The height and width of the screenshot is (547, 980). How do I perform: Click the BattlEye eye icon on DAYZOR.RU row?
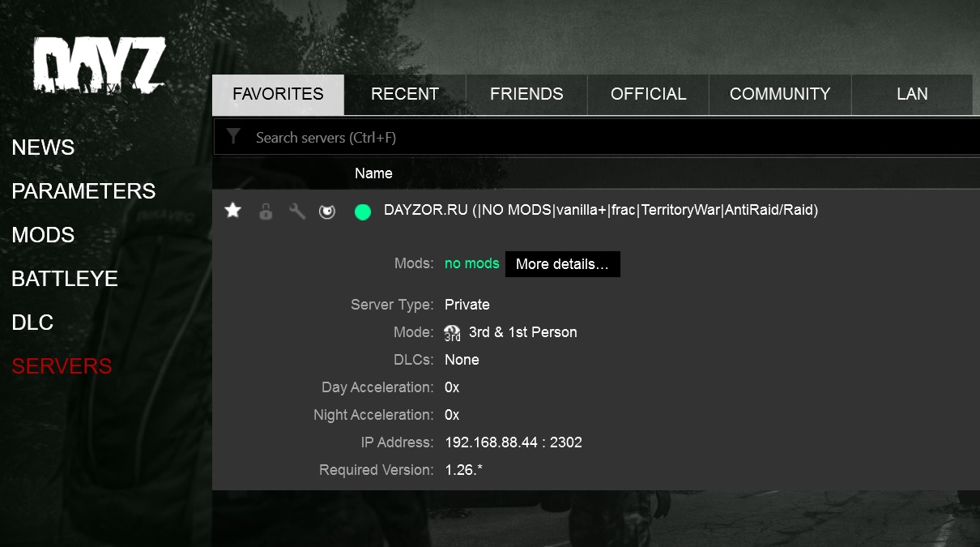[327, 212]
